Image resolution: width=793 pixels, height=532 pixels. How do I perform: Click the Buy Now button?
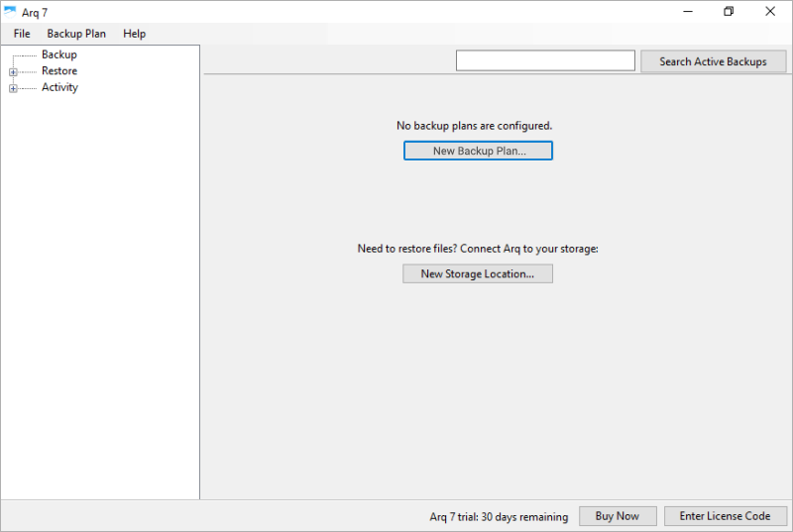tap(618, 516)
